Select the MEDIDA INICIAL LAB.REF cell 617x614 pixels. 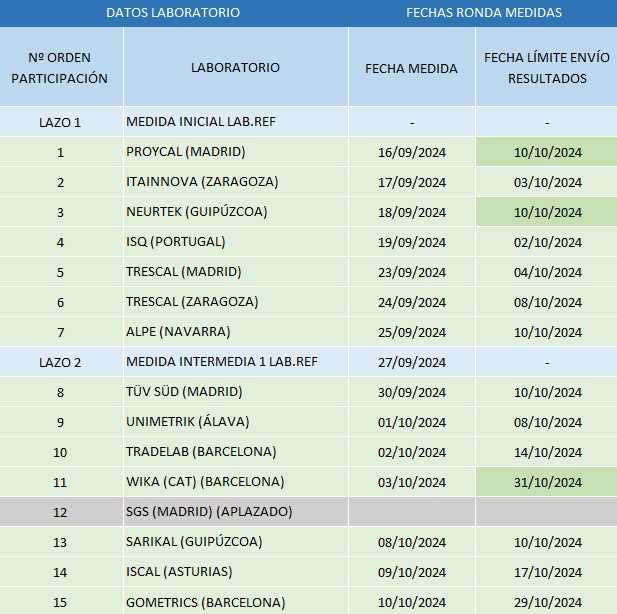pos(236,122)
